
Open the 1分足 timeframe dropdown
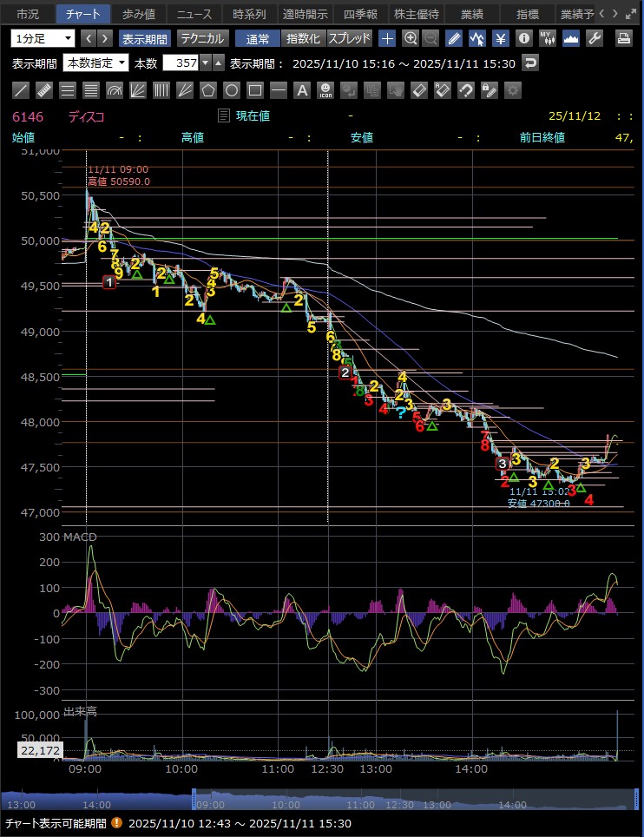(43, 38)
